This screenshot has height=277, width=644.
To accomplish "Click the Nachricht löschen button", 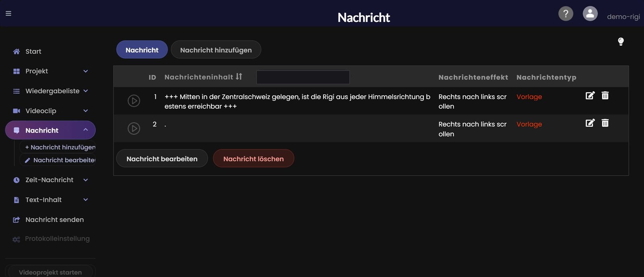I will [253, 159].
